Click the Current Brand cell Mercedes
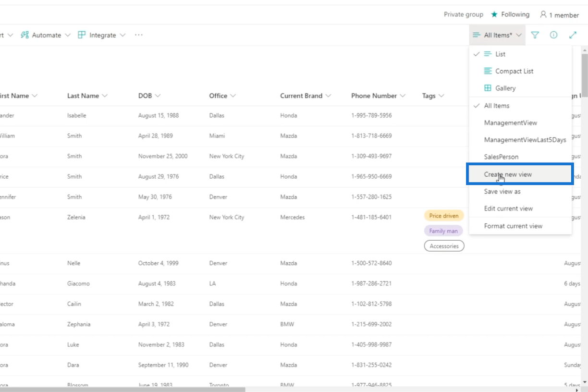Image resolution: width=588 pixels, height=392 pixels. pyautogui.click(x=293, y=217)
